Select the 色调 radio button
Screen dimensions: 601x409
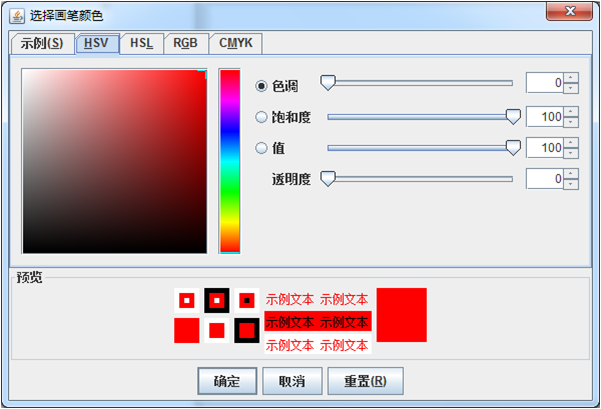tap(261, 86)
